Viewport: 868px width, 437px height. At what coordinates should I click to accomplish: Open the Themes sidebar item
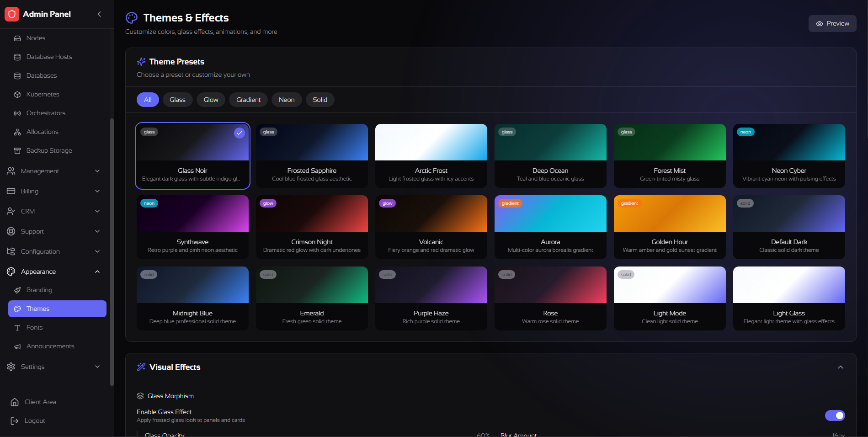tap(57, 309)
